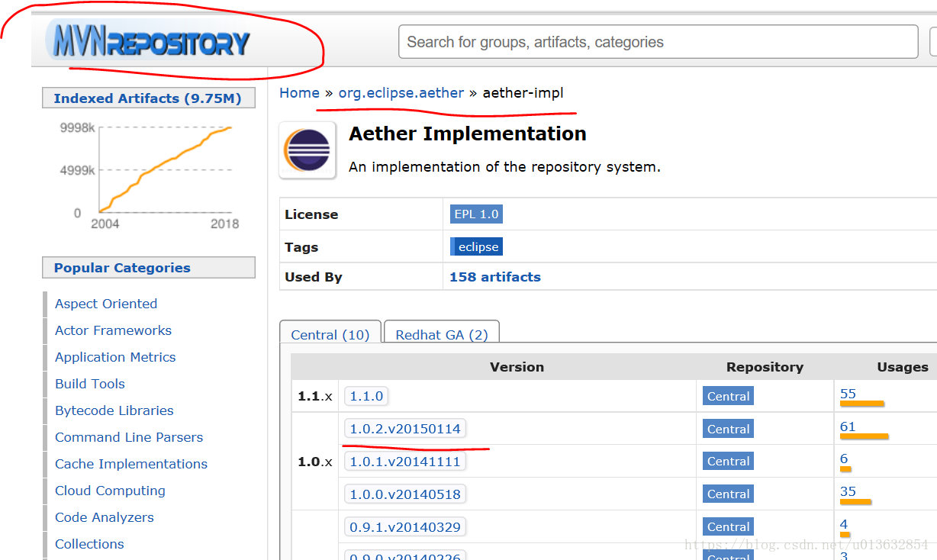The image size is (937, 560).
Task: Click Central repository badge for version 1.1.0
Action: 729,396
